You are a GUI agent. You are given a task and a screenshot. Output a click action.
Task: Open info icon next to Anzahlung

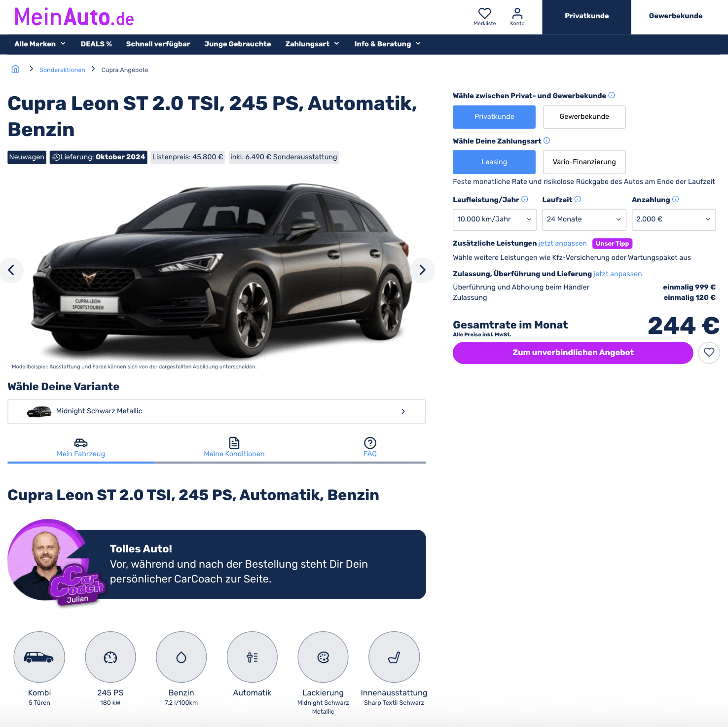coord(676,199)
